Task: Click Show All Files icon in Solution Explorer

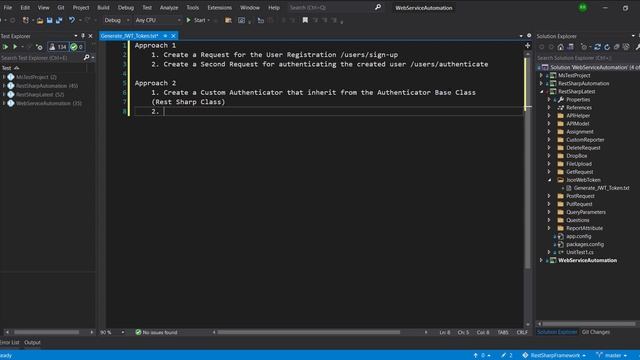Action: (626, 47)
